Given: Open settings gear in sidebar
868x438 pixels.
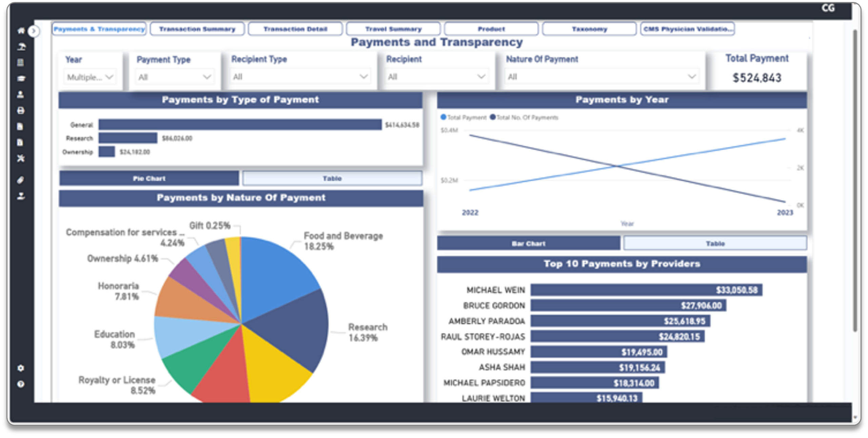Looking at the screenshot, I should (x=21, y=368).
